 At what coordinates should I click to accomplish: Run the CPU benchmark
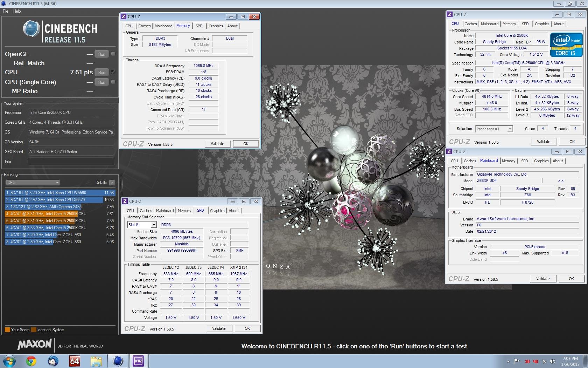(101, 72)
